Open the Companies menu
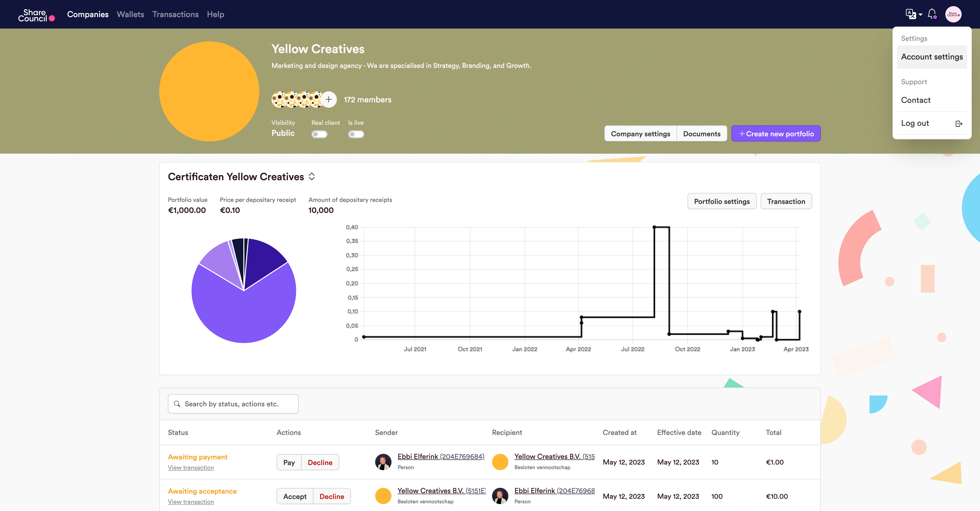The height and width of the screenshot is (511, 980). pos(88,15)
